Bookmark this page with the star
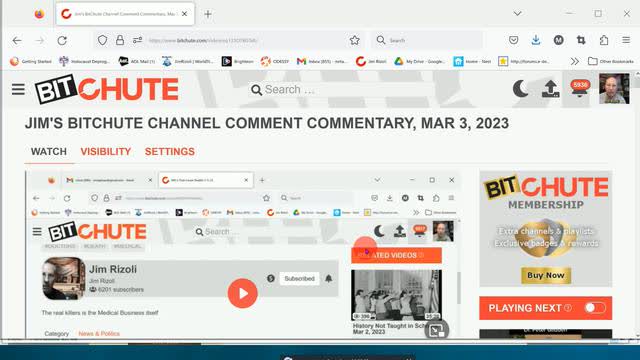This screenshot has width=640, height=360. click(x=354, y=40)
